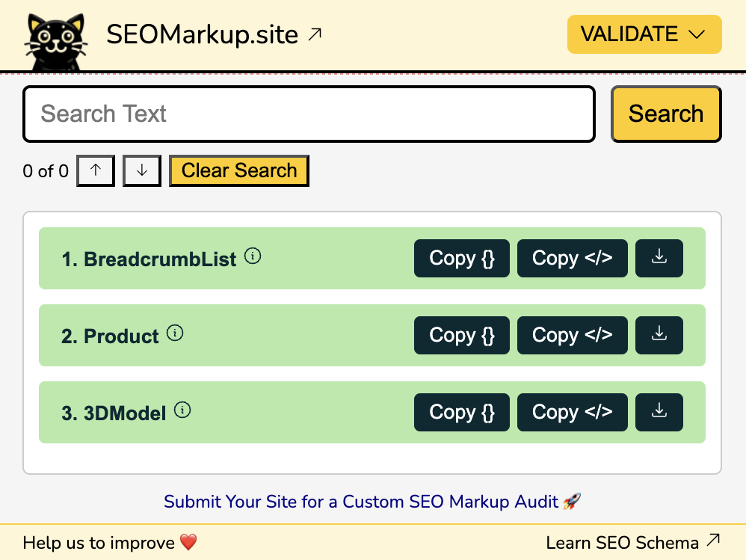Expand the VALIDATE dropdown
The image size is (746, 560).
point(644,34)
